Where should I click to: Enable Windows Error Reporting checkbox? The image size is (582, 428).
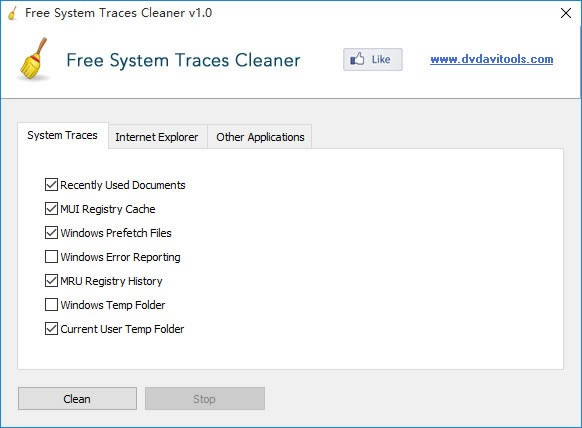point(51,257)
